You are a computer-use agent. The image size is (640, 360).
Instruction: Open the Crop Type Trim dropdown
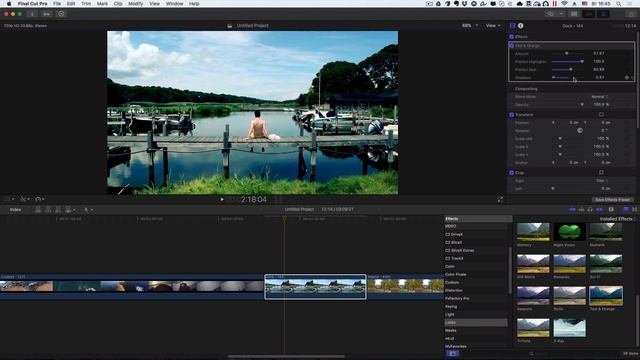[x=602, y=180]
